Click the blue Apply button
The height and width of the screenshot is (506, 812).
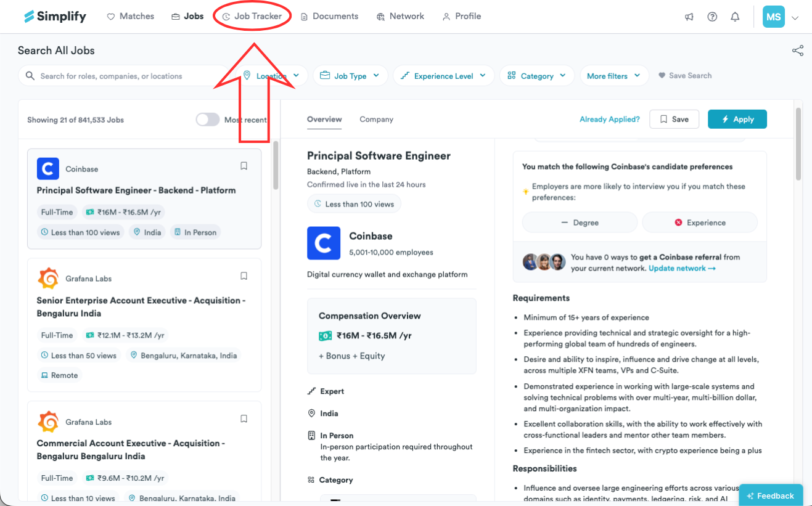click(x=737, y=120)
